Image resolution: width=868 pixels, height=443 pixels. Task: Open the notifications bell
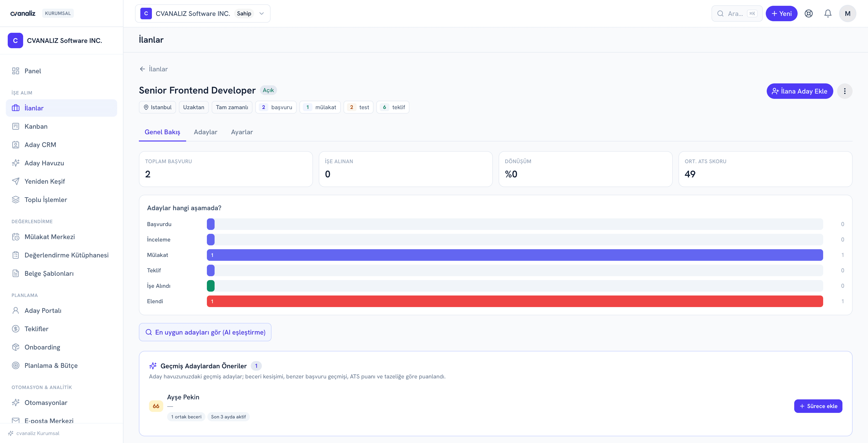click(827, 13)
